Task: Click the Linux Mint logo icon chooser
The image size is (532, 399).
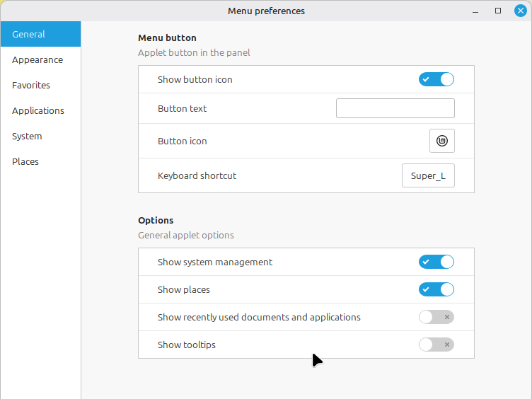Action: coord(441,141)
